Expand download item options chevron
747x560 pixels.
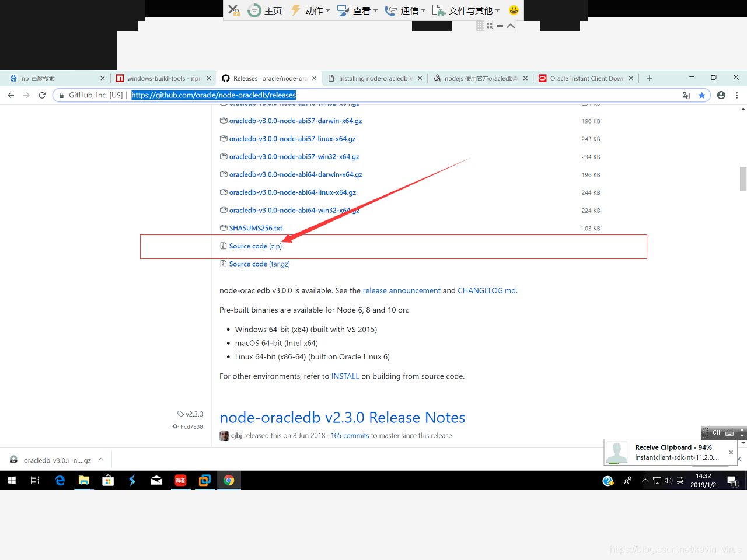tap(101, 460)
